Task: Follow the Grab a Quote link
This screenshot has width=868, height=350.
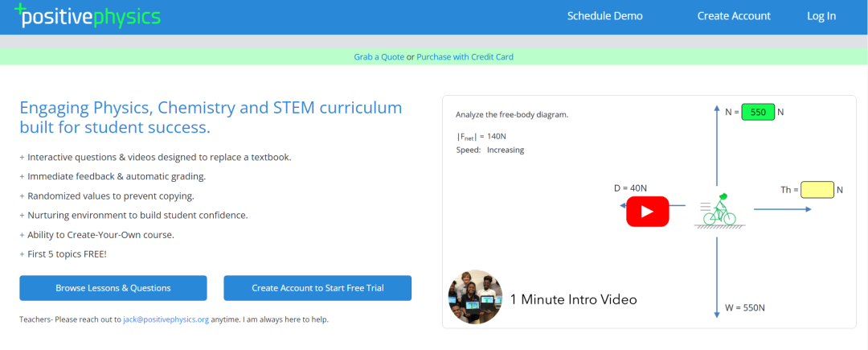Action: click(379, 57)
